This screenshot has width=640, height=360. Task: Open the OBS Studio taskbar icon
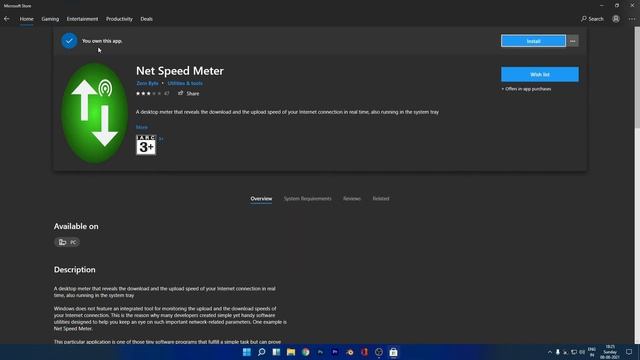(379, 352)
